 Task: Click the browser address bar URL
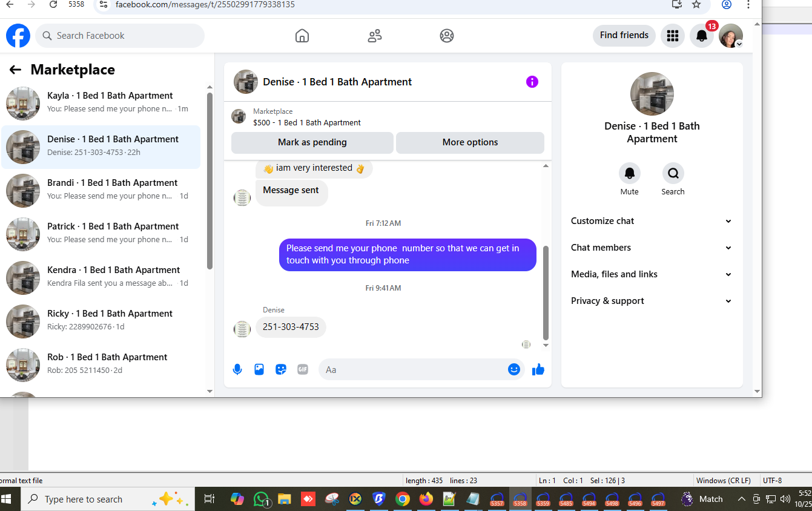[205, 5]
